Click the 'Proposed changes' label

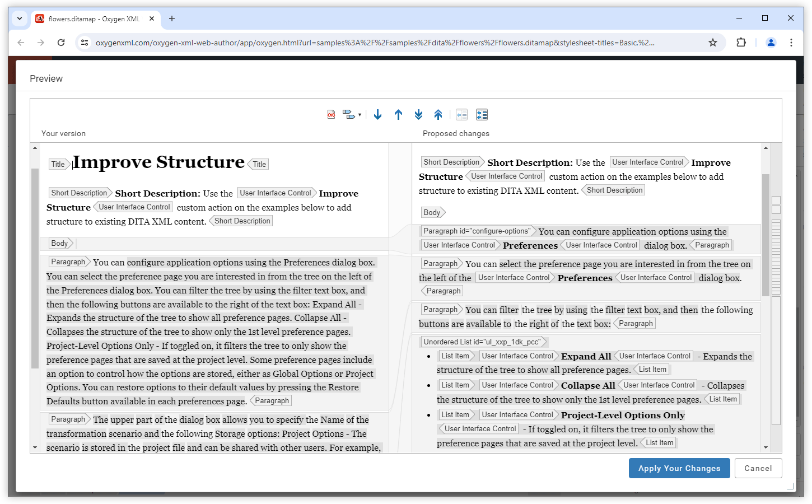tap(456, 133)
